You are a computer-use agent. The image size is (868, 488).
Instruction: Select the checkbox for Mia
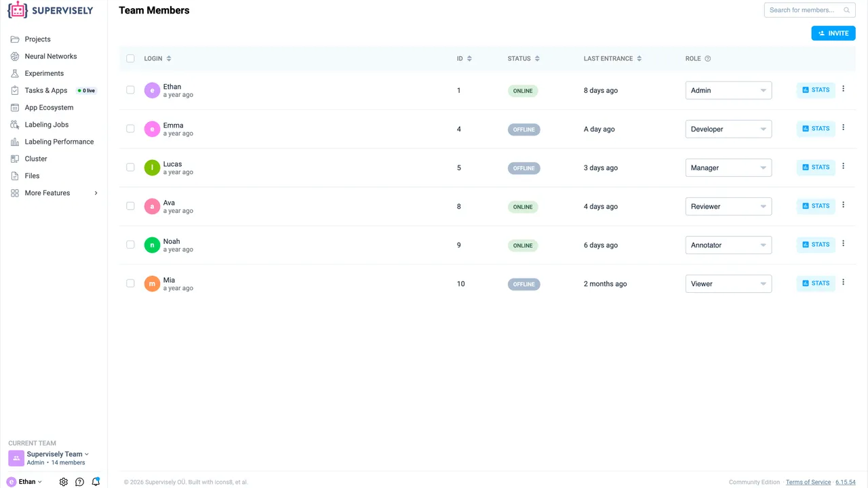click(x=130, y=283)
